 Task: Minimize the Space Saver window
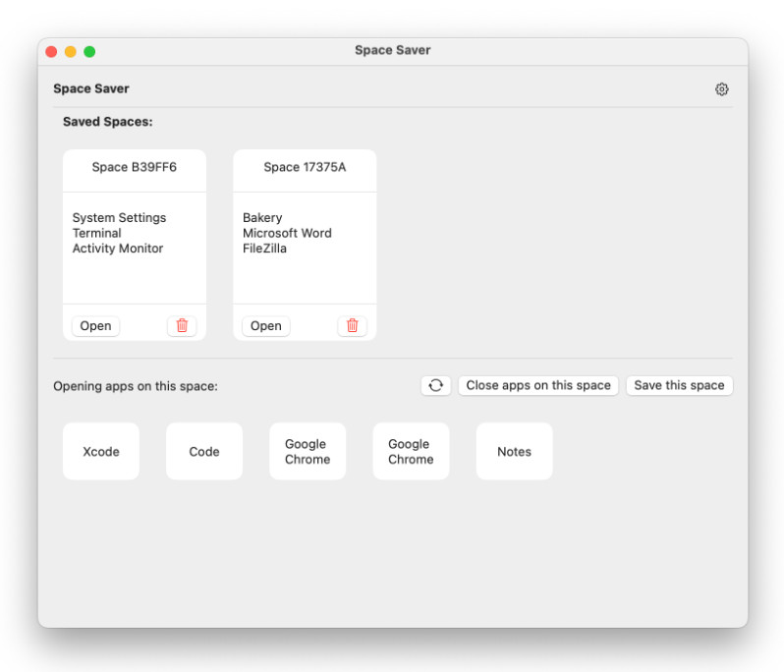coord(71,51)
